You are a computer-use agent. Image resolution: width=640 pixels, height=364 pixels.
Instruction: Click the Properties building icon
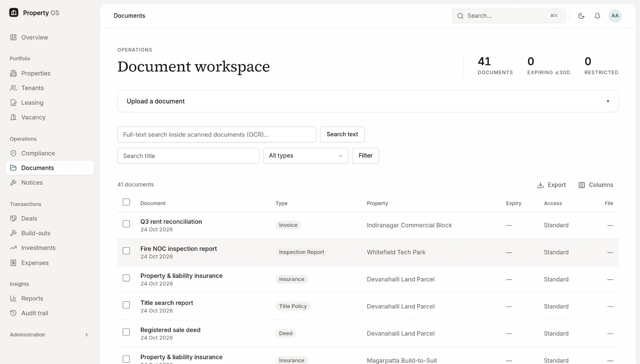[13, 73]
